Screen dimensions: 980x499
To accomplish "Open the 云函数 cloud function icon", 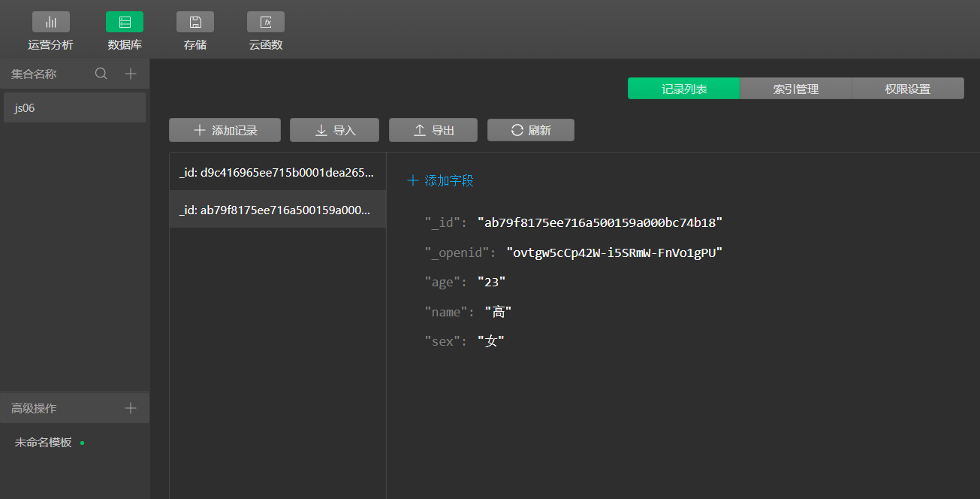I will tap(266, 22).
